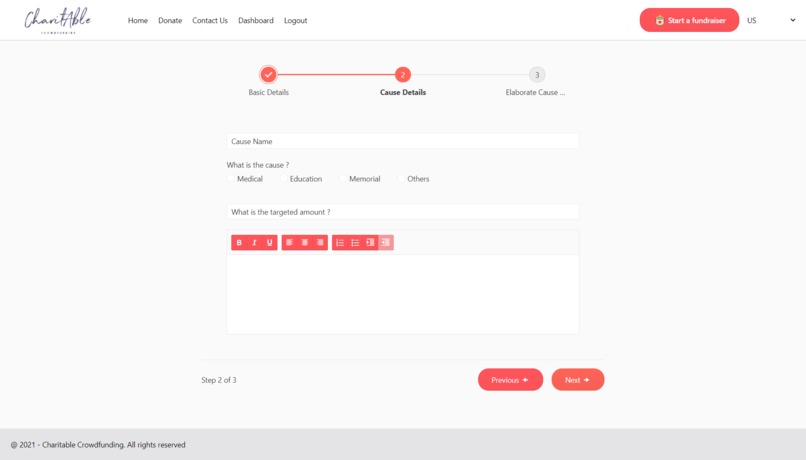Click the Next button

[x=578, y=380]
